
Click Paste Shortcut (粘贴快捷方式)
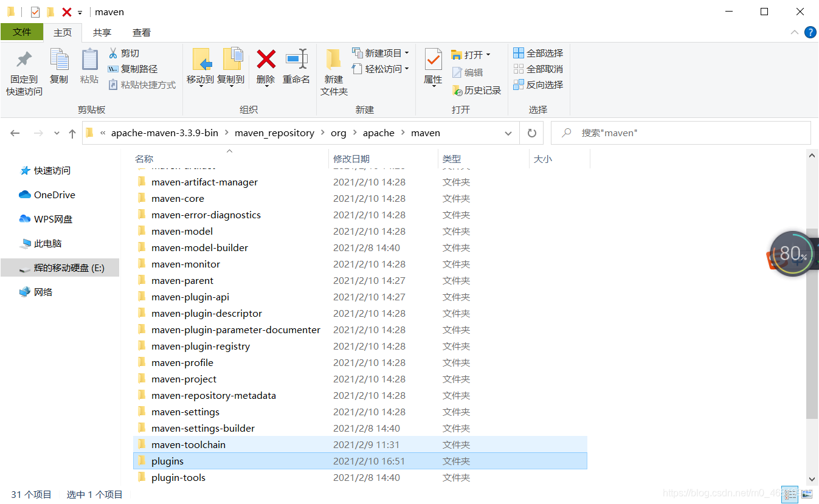coord(142,85)
